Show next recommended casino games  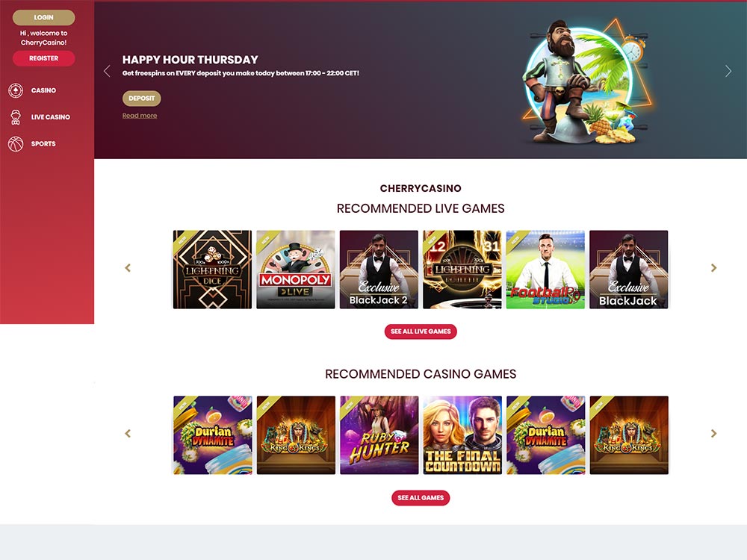point(713,433)
